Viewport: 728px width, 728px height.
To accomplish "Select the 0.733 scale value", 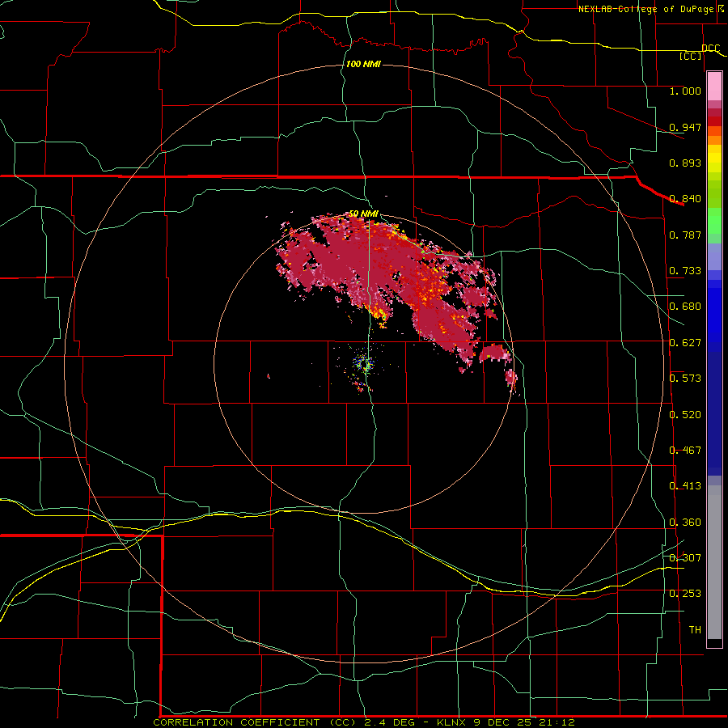I will 685,271.
